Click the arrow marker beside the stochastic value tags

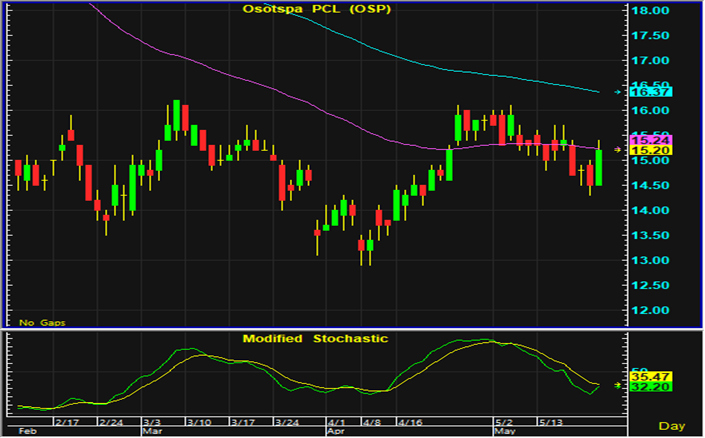click(618, 385)
